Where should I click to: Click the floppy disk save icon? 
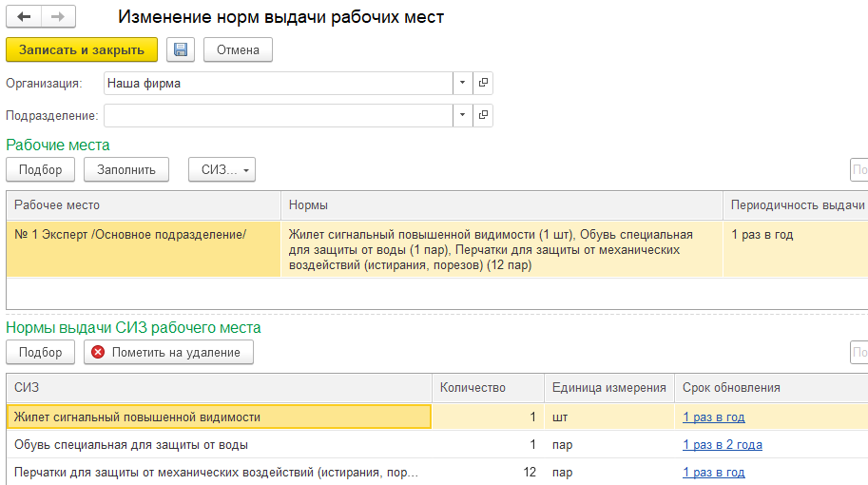coord(181,49)
